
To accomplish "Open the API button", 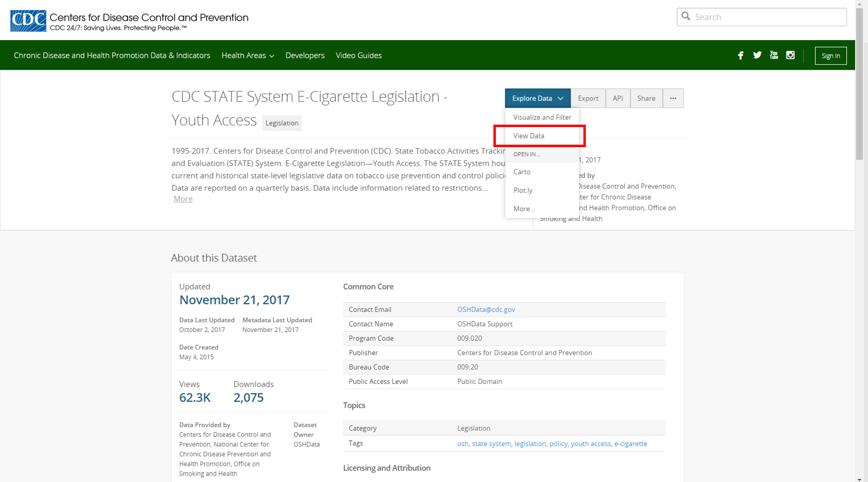I will 618,98.
